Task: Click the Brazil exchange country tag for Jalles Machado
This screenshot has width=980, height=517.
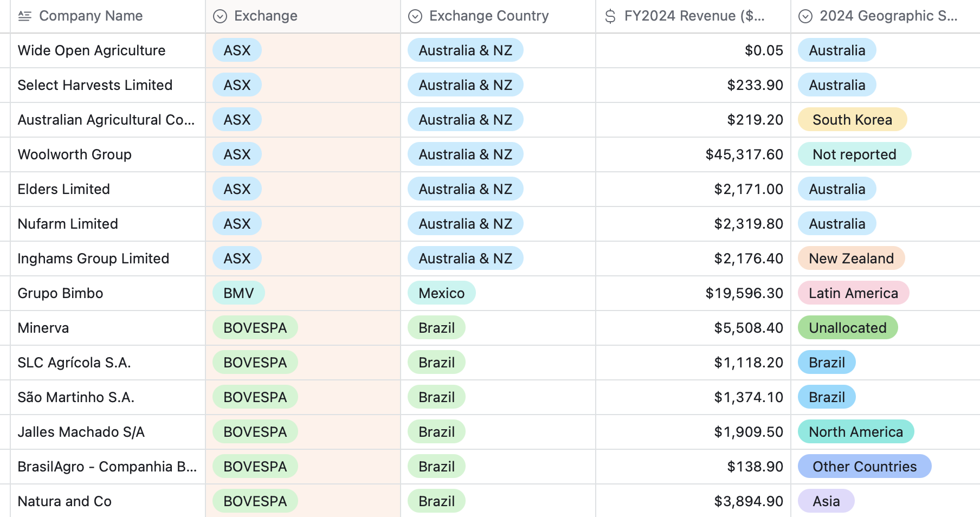Action: click(x=436, y=432)
